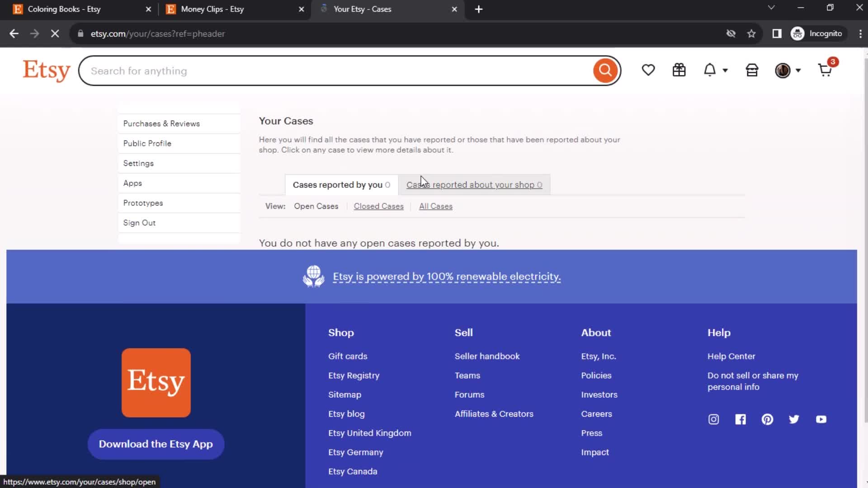Open Etsy Pinterest icon

tap(767, 419)
